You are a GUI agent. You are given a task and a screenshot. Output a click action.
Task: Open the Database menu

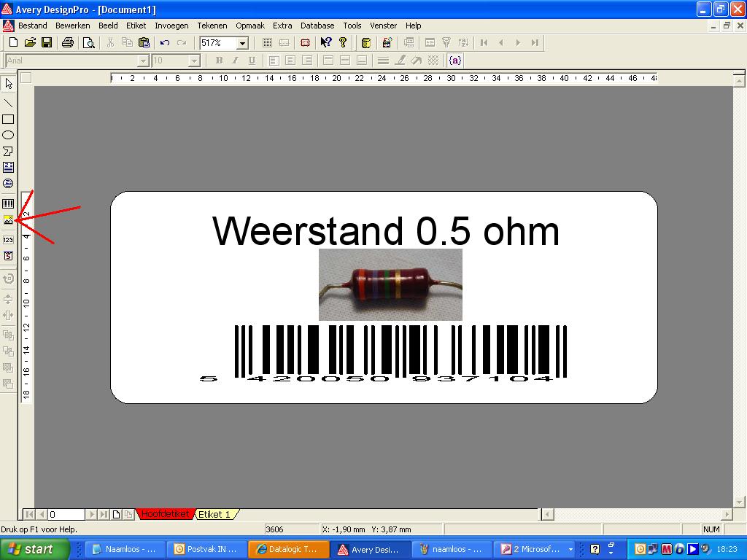point(317,26)
